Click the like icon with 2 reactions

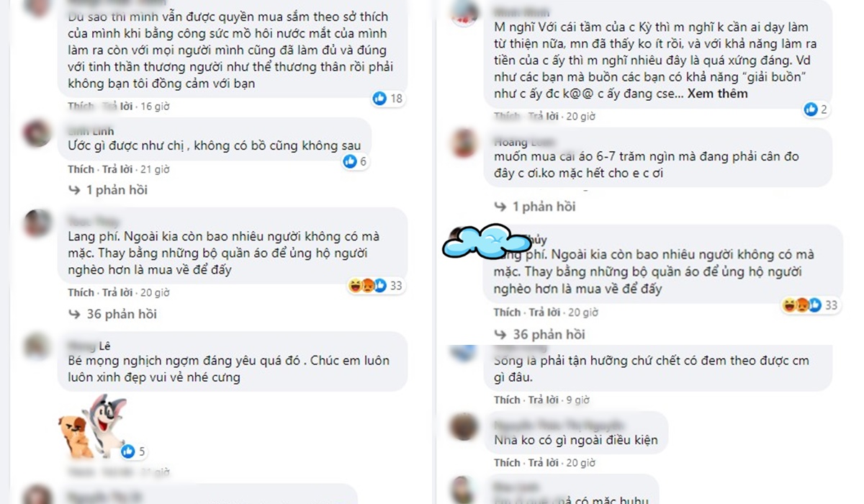click(811, 109)
